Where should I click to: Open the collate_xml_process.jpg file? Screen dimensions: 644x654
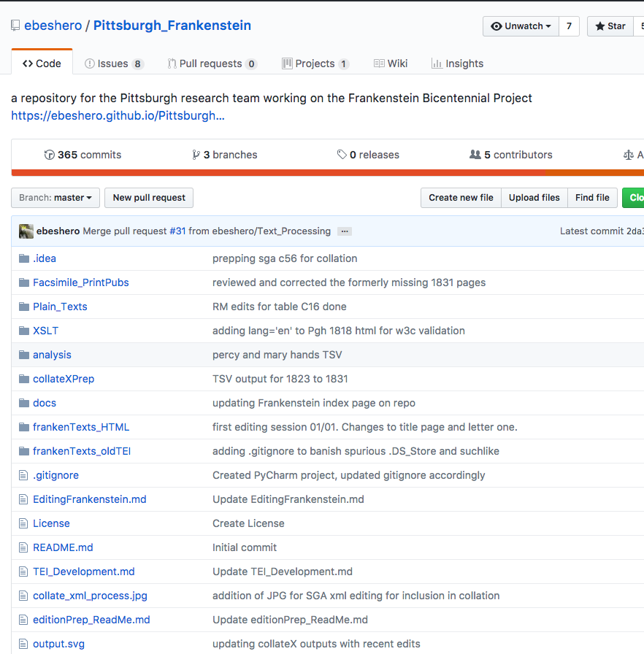(x=90, y=596)
